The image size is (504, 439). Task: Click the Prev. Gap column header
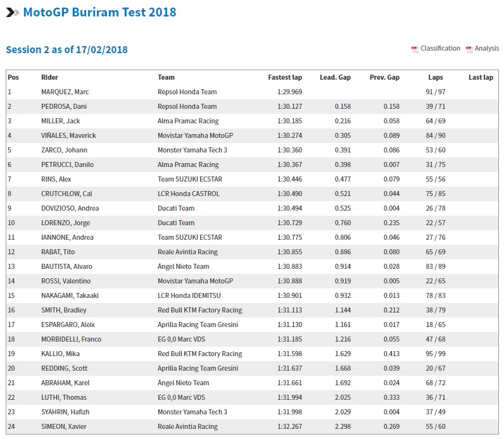tap(384, 77)
